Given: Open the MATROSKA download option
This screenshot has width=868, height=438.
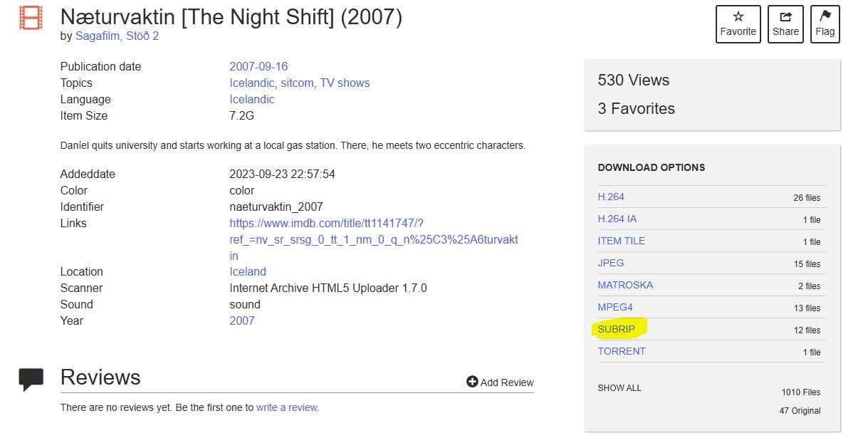Looking at the screenshot, I should [x=625, y=285].
